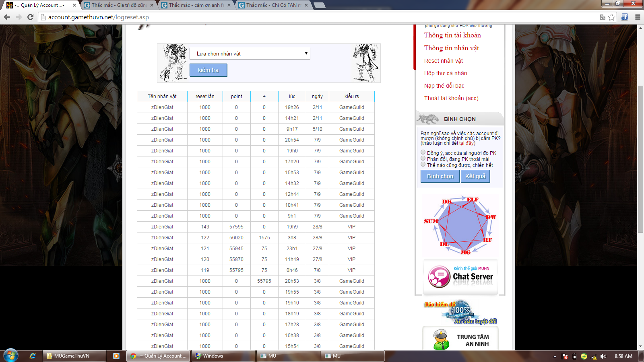Go forward with the browser arrow

19,17
